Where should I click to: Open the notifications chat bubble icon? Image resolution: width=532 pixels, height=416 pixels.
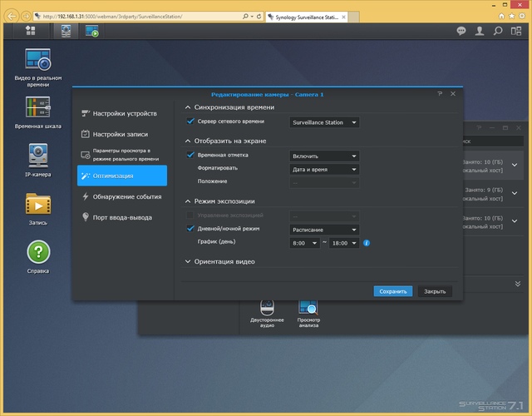[461, 31]
